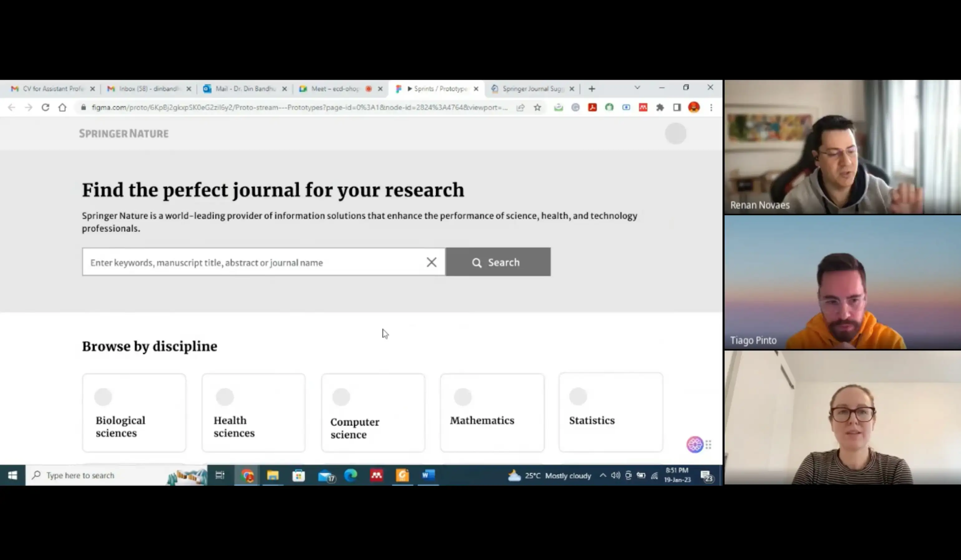Screen dimensions: 961x560
Task: Switch to the Inbox (58) Gmail tab
Action: (x=148, y=89)
